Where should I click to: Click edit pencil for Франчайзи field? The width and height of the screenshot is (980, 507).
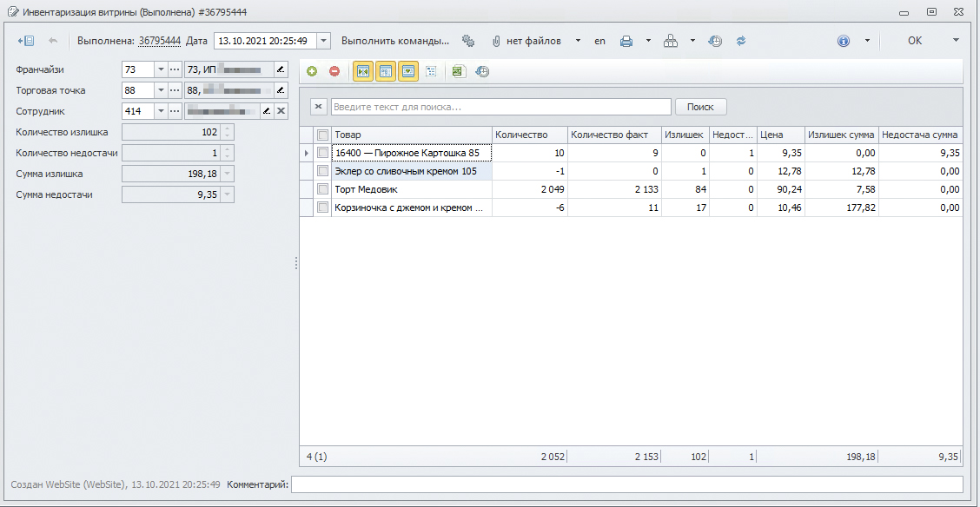(x=281, y=69)
